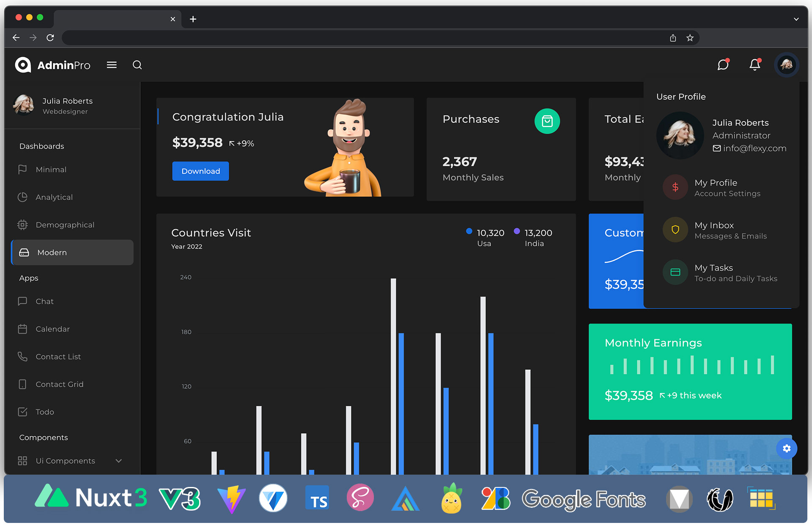Expand the hamburger menu icon

[x=111, y=65]
